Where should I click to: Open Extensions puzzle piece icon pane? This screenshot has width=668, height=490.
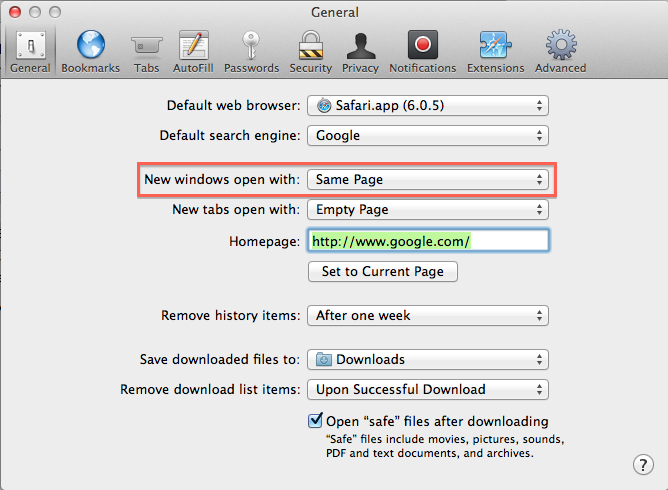pyautogui.click(x=495, y=52)
